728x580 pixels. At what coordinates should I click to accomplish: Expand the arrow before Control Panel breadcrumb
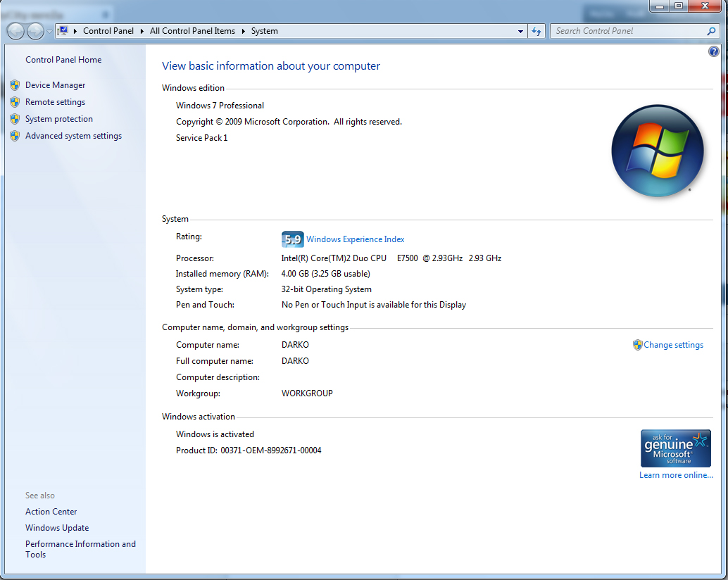pos(75,31)
